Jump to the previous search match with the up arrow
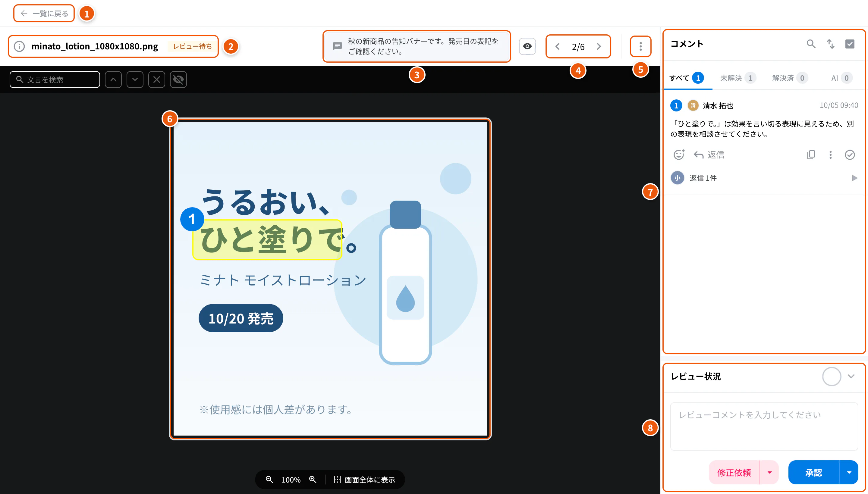 point(113,80)
